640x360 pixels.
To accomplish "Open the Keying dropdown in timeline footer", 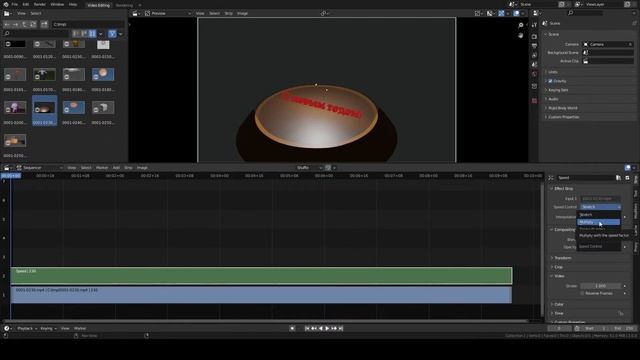I will point(48,328).
